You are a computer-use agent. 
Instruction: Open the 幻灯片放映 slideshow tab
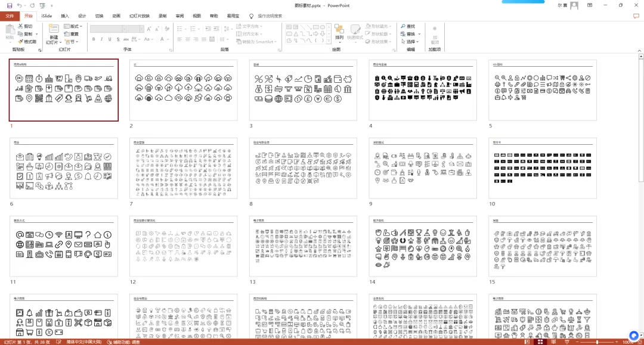(140, 16)
